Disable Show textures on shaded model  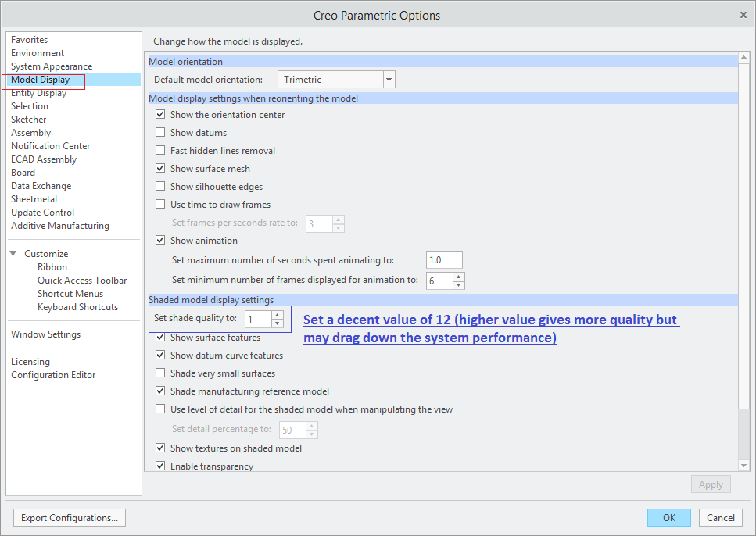[160, 448]
